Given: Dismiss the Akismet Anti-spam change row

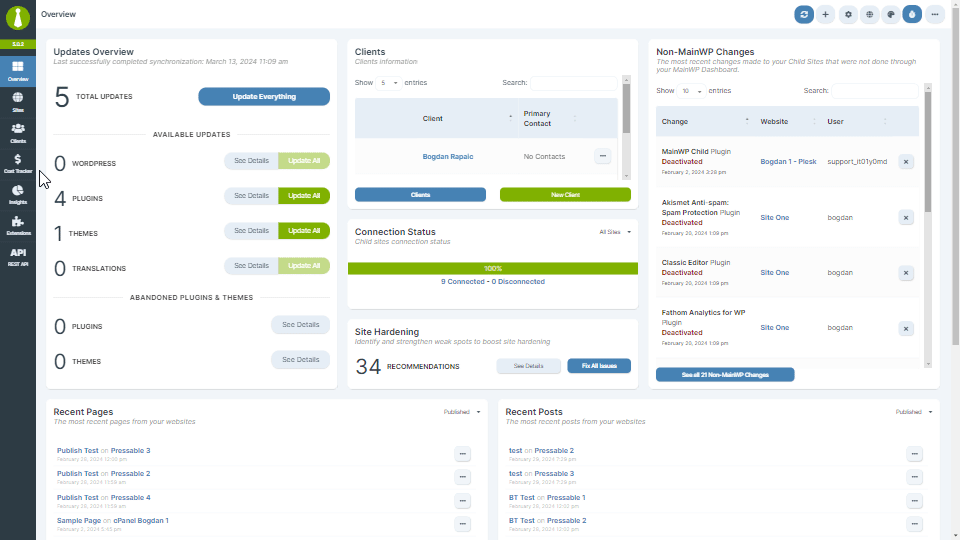Looking at the screenshot, I should click(906, 218).
